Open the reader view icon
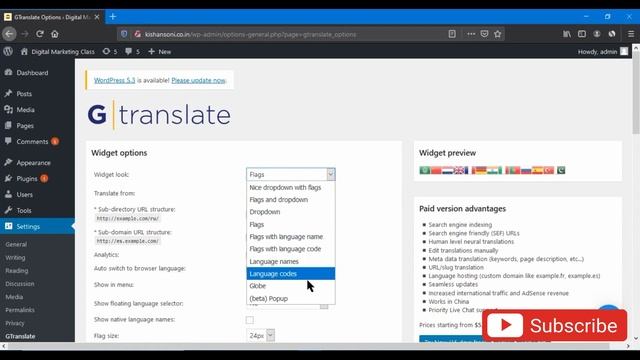Viewport: 640px width, 360px height. click(x=452, y=34)
